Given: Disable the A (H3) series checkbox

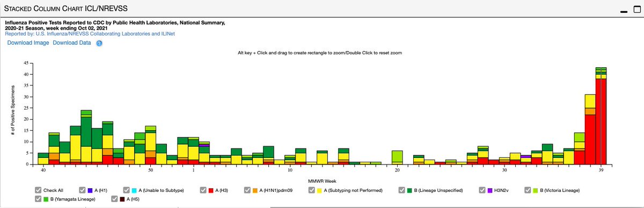Looking at the screenshot, I should coord(204,190).
